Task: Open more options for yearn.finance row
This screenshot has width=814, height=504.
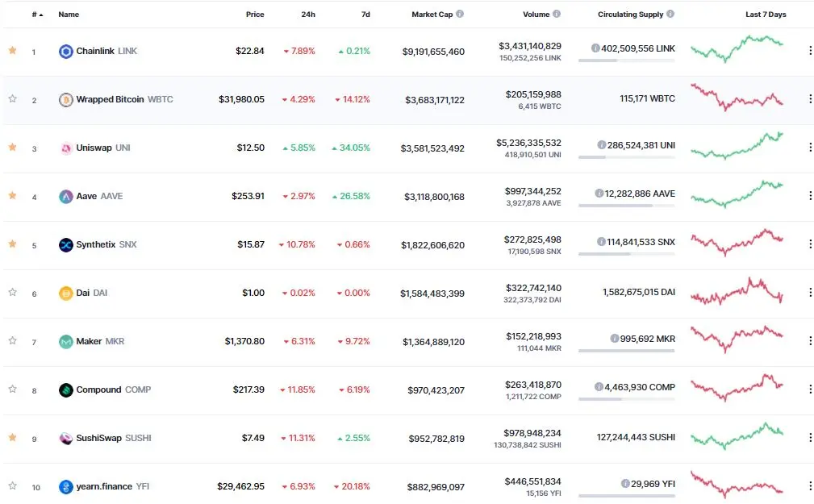Action: click(810, 485)
